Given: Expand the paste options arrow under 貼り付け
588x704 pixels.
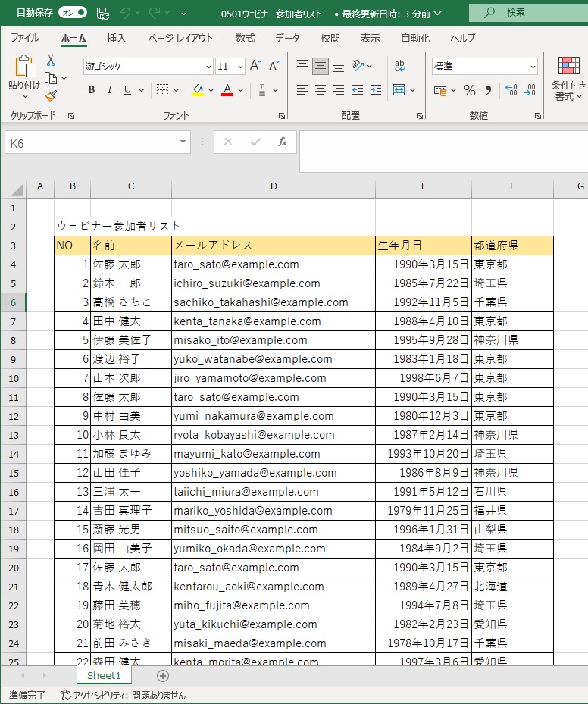Looking at the screenshot, I should coord(25,96).
